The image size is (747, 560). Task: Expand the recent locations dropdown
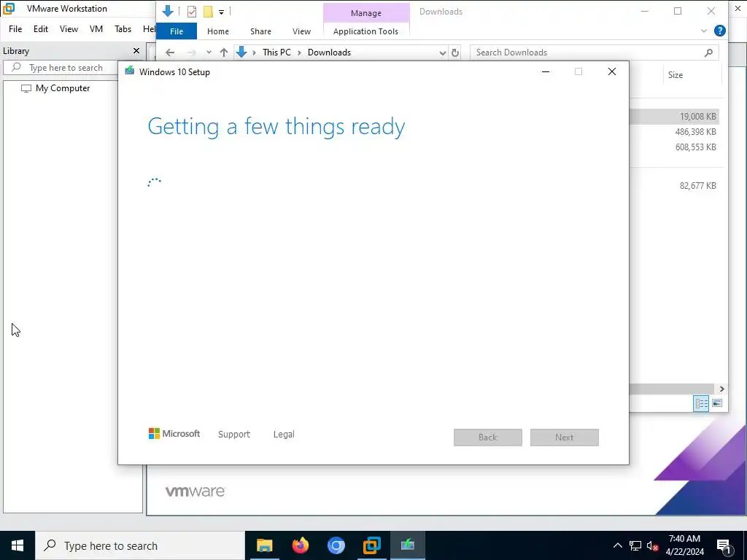[209, 52]
